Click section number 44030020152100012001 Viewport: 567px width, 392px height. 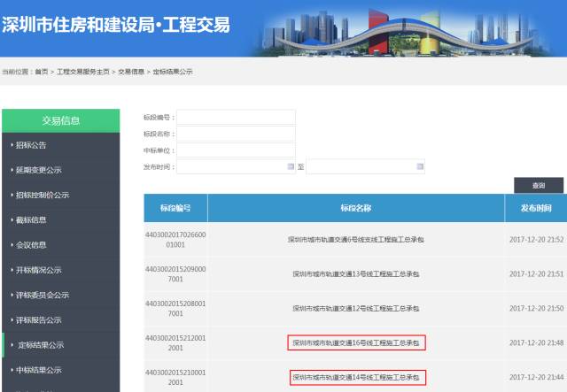(x=175, y=377)
